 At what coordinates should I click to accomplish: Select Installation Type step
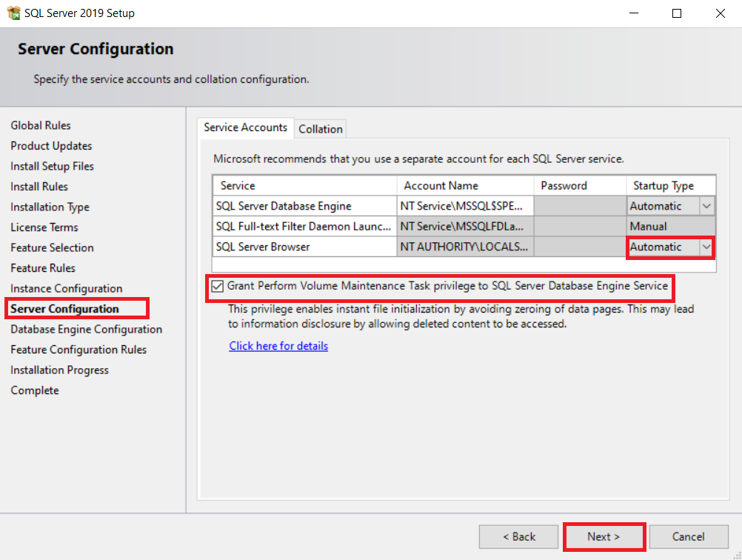coord(50,207)
